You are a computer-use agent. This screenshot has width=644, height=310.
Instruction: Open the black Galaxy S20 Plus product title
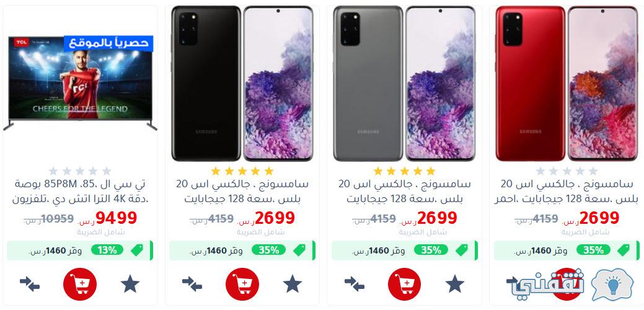coord(242,192)
